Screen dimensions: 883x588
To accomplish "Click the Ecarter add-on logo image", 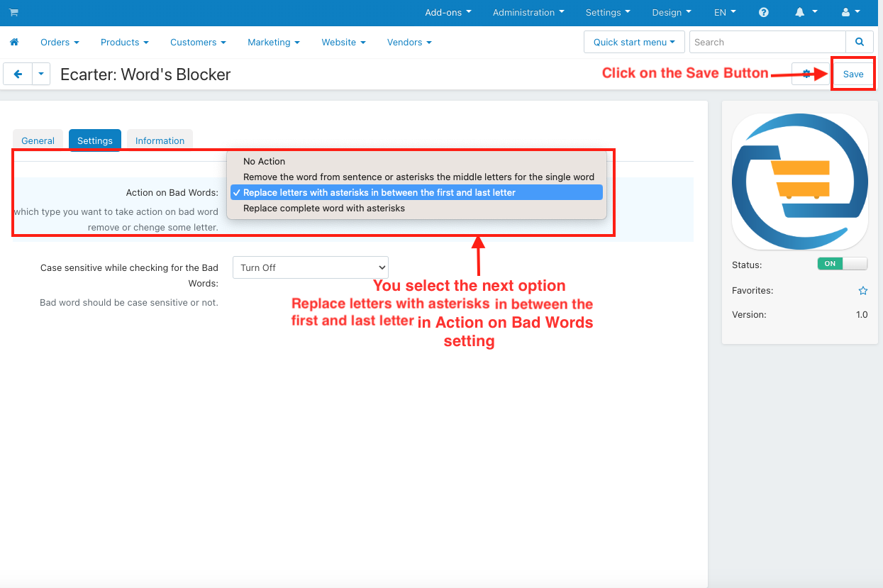I will pyautogui.click(x=800, y=181).
